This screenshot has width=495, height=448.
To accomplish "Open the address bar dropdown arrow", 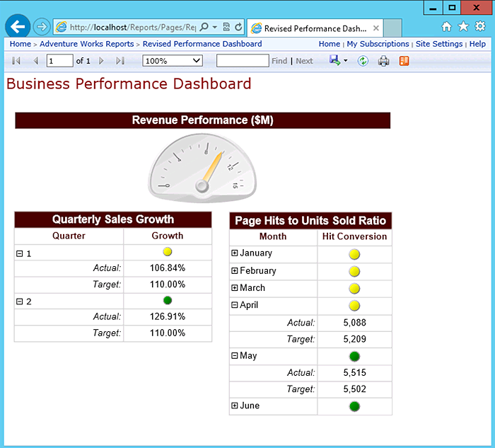I will pyautogui.click(x=215, y=27).
